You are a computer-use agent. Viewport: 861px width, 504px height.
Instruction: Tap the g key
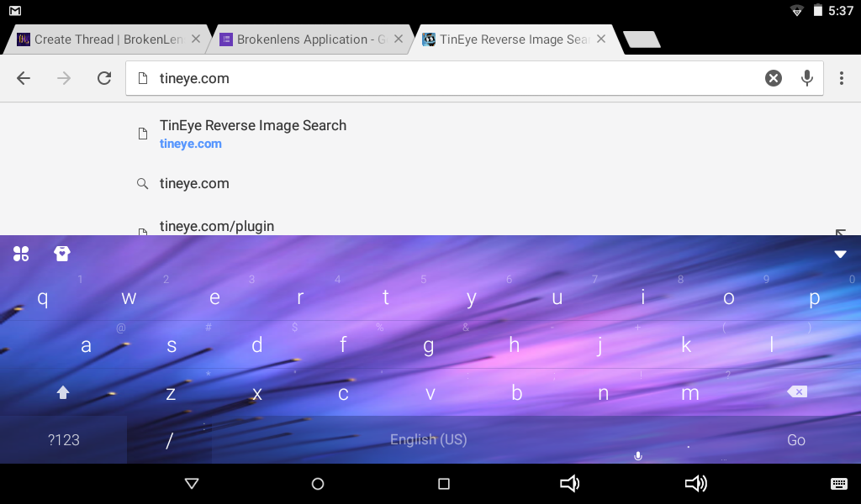tap(428, 345)
